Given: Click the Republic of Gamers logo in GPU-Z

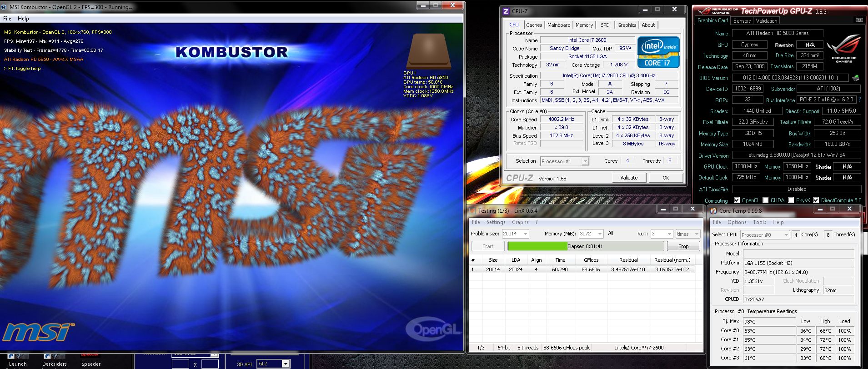Looking at the screenshot, I should pos(844,49).
